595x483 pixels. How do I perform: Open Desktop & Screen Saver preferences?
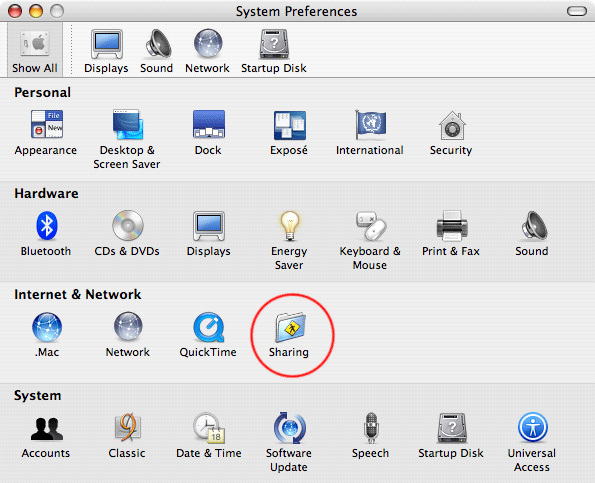click(x=127, y=140)
